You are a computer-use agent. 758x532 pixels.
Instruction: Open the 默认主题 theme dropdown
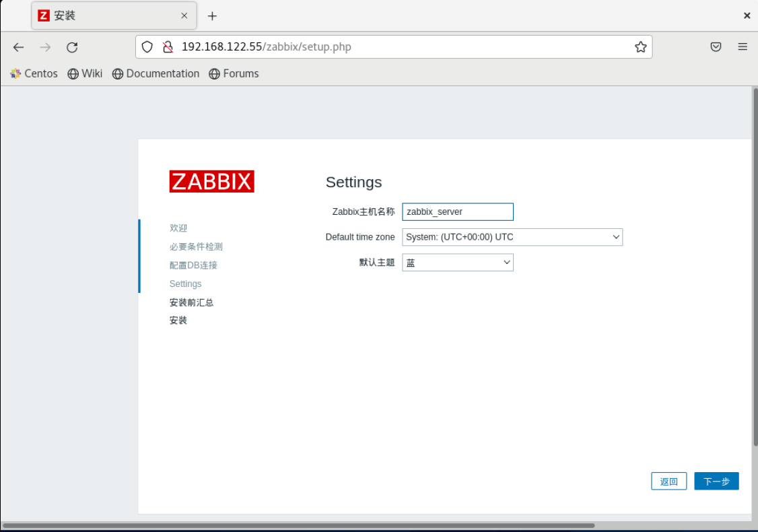click(x=458, y=263)
